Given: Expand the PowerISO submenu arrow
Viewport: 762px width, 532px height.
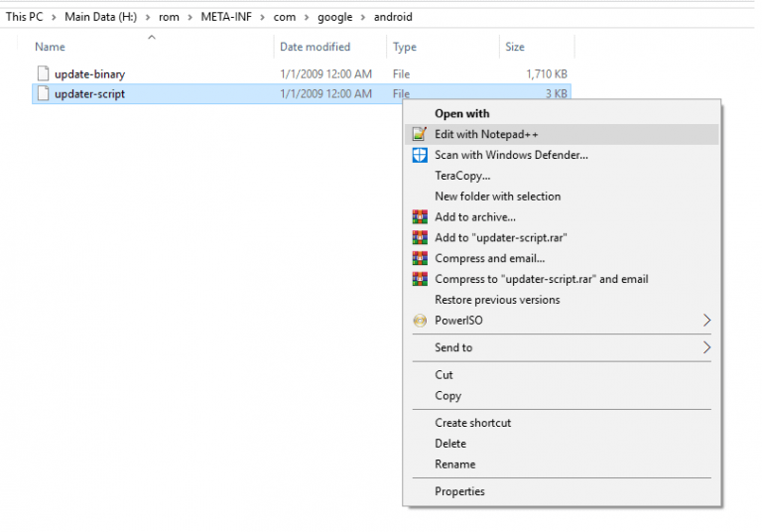Looking at the screenshot, I should pyautogui.click(x=706, y=321).
